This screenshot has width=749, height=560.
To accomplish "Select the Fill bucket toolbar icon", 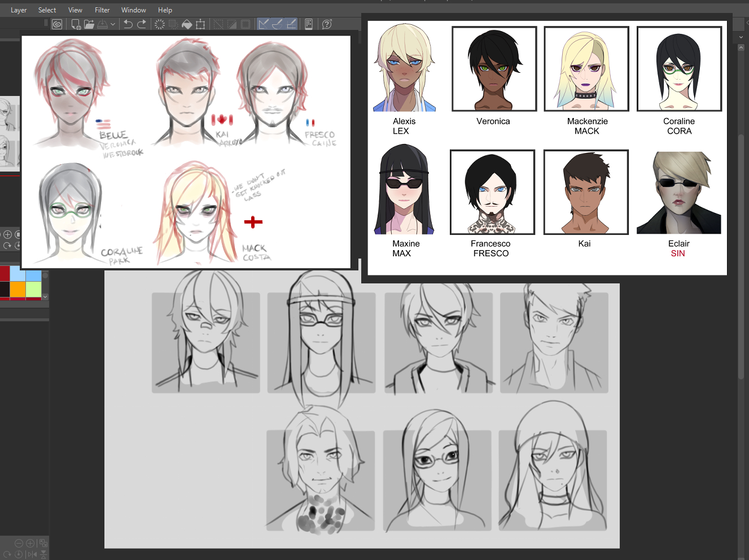I will (187, 24).
